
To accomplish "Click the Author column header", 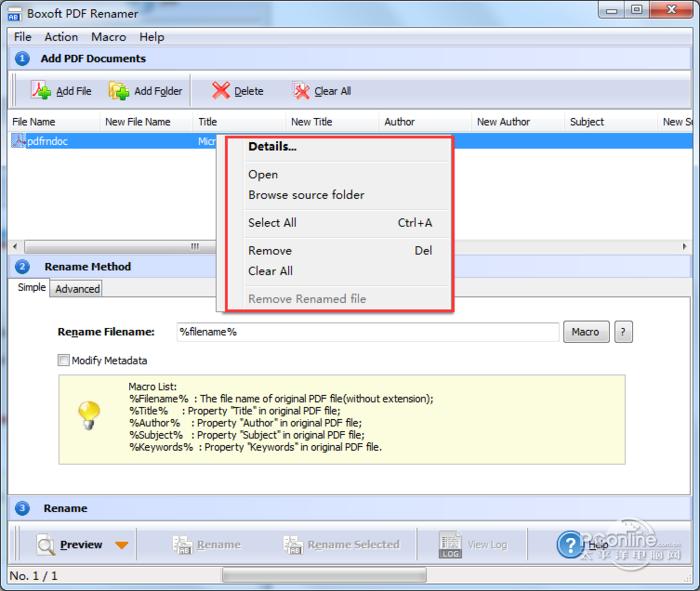I will click(425, 122).
